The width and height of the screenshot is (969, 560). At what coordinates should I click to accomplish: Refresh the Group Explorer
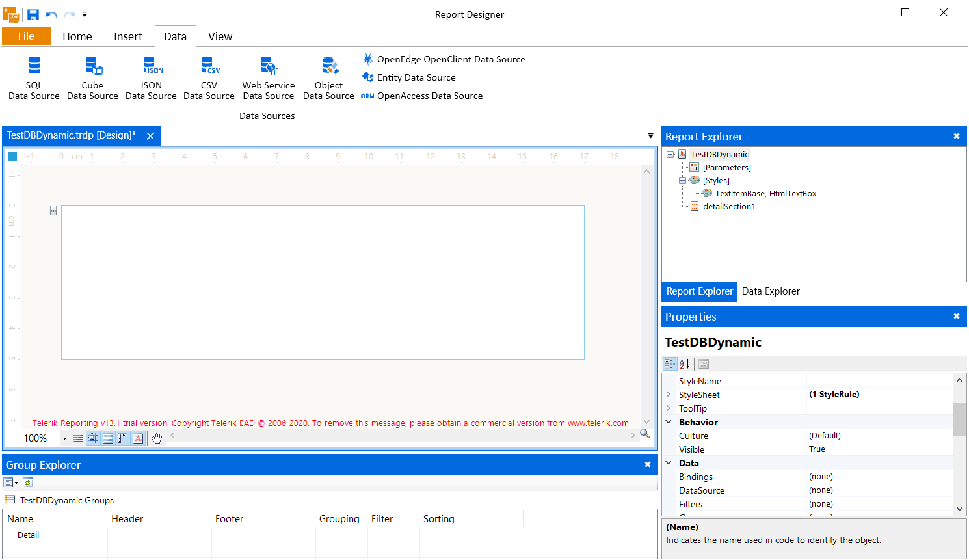click(x=28, y=483)
